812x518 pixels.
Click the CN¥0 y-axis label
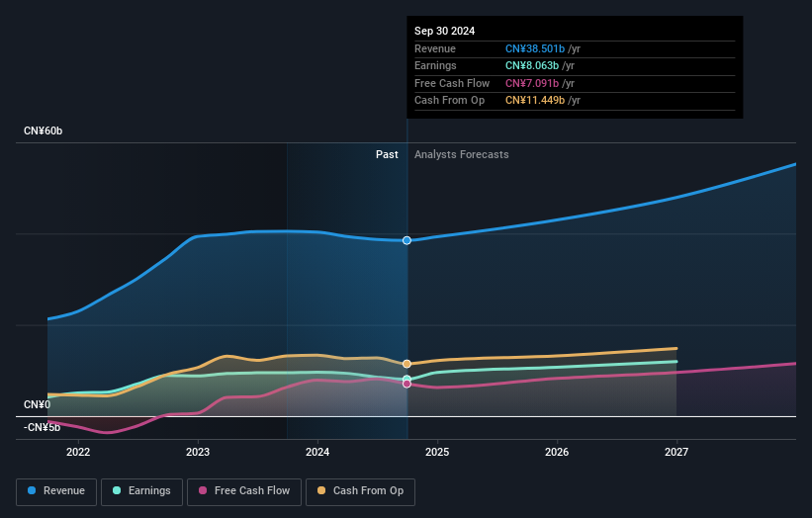(x=38, y=404)
